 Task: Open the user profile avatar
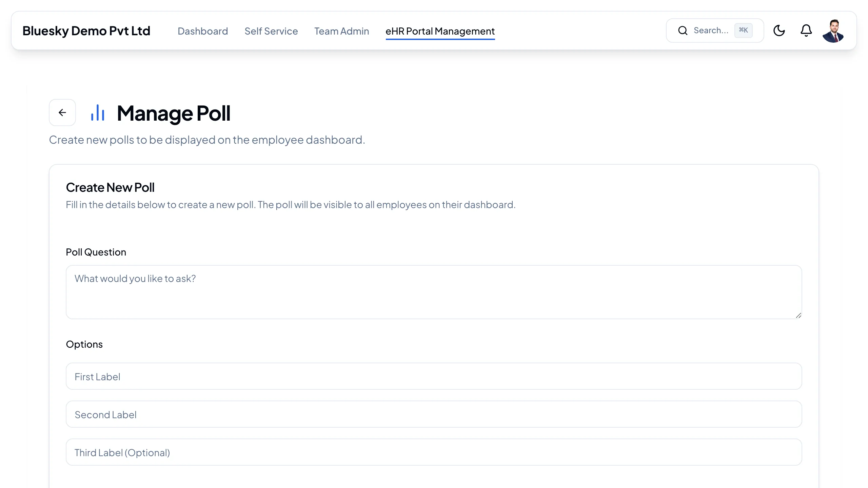pyautogui.click(x=833, y=30)
